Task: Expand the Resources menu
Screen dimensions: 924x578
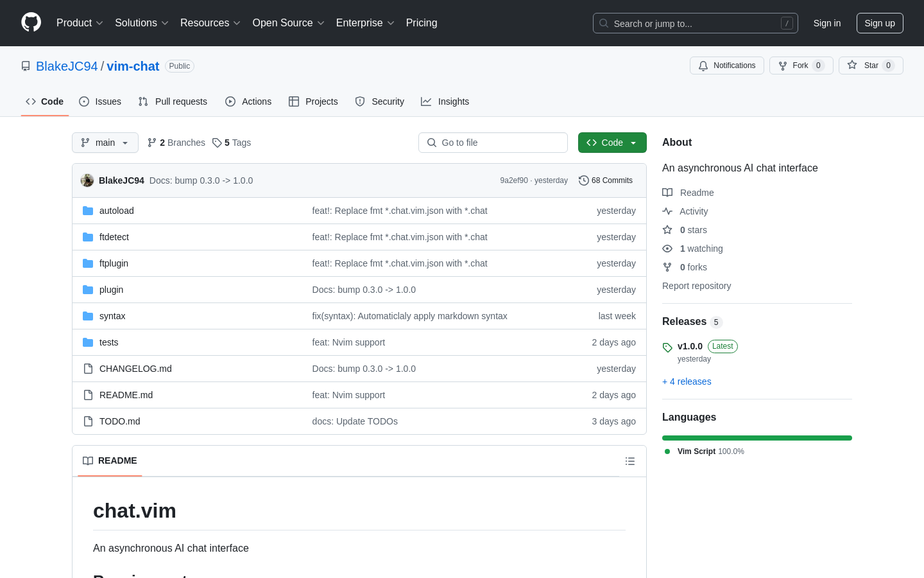Action: point(210,22)
